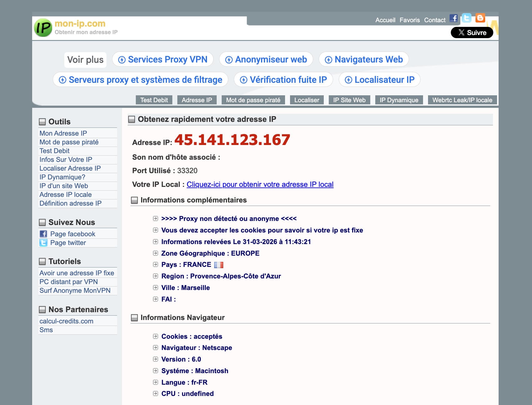Open the Test Debit tab
The height and width of the screenshot is (405, 532).
(x=154, y=100)
